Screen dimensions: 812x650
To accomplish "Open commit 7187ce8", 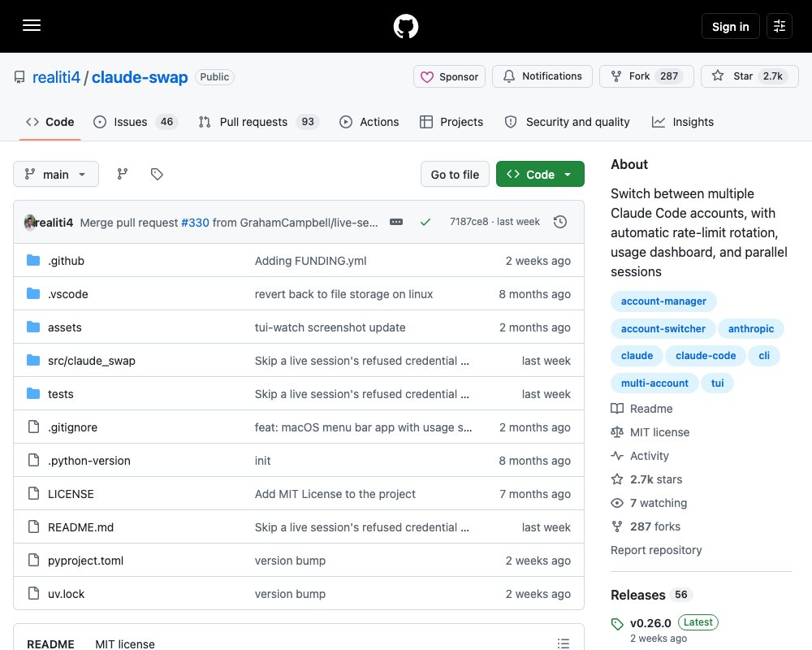I will [x=469, y=221].
